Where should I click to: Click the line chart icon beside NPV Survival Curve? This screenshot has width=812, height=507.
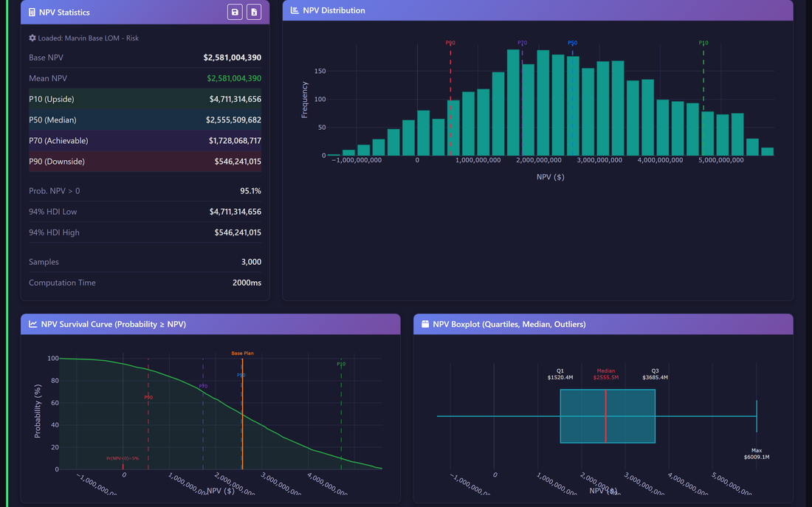32,324
